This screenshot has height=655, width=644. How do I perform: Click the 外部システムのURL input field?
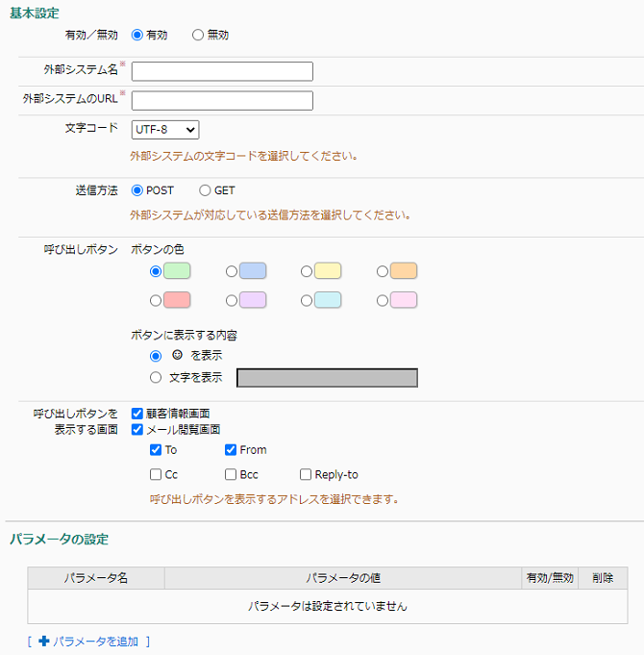[222, 101]
